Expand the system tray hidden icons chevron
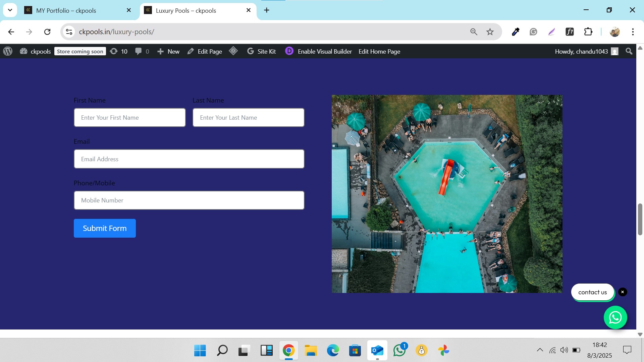Image resolution: width=644 pixels, height=362 pixels. coord(540,350)
